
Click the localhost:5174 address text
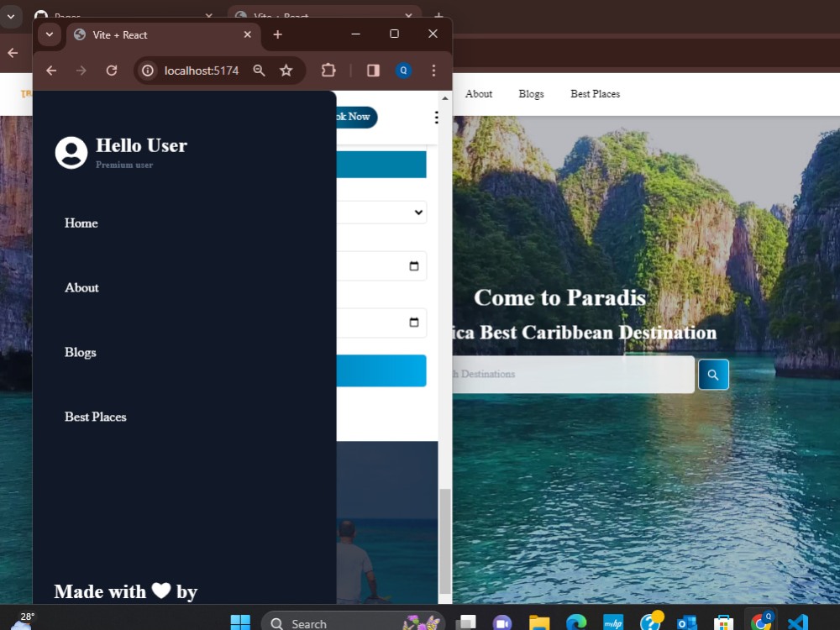coord(202,71)
